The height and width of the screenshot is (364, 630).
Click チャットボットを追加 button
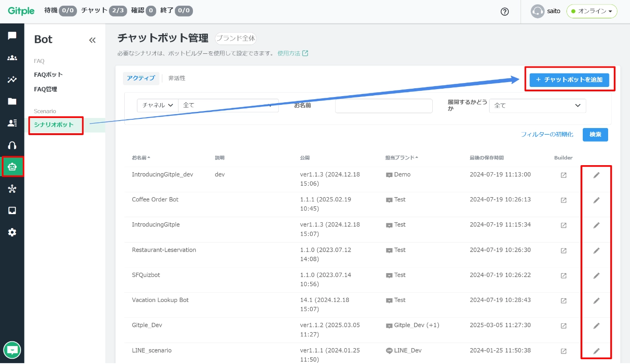coord(569,80)
